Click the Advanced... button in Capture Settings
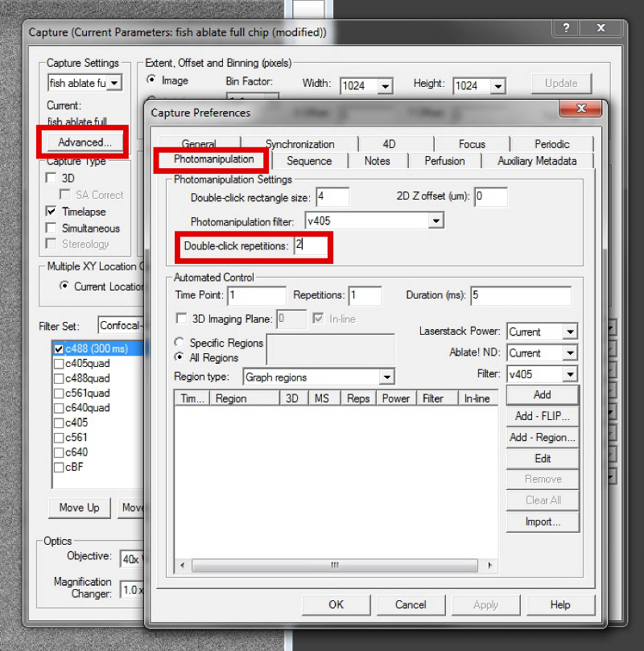 click(85, 142)
